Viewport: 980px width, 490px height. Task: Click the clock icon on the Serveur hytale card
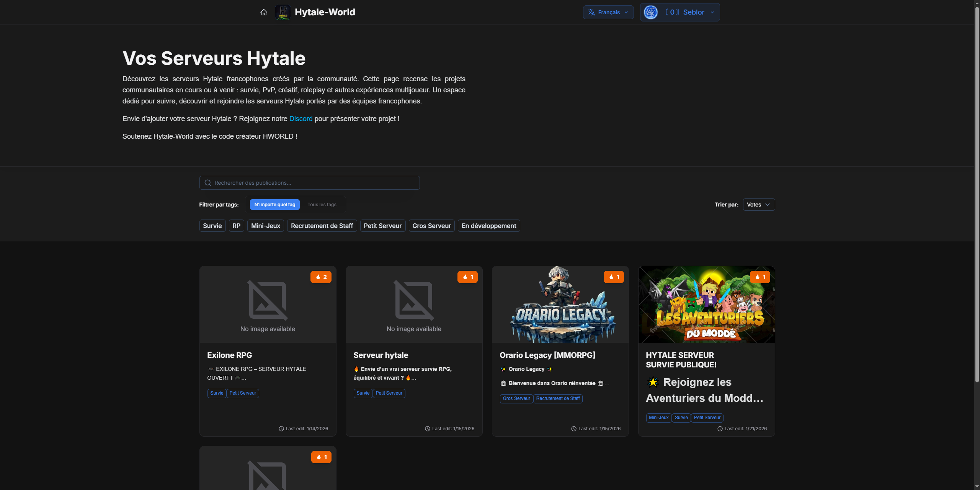click(x=428, y=429)
